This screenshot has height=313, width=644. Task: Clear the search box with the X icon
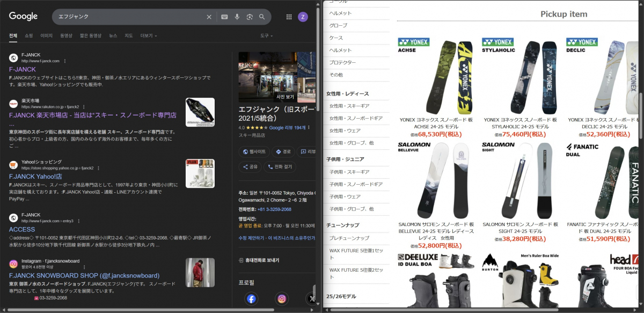pyautogui.click(x=209, y=17)
